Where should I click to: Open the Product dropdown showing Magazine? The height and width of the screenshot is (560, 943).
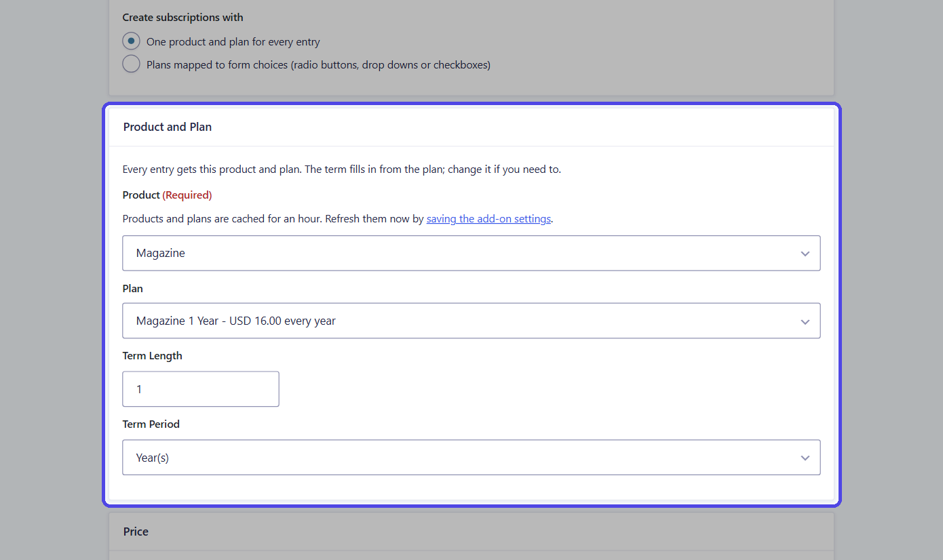coord(471,253)
